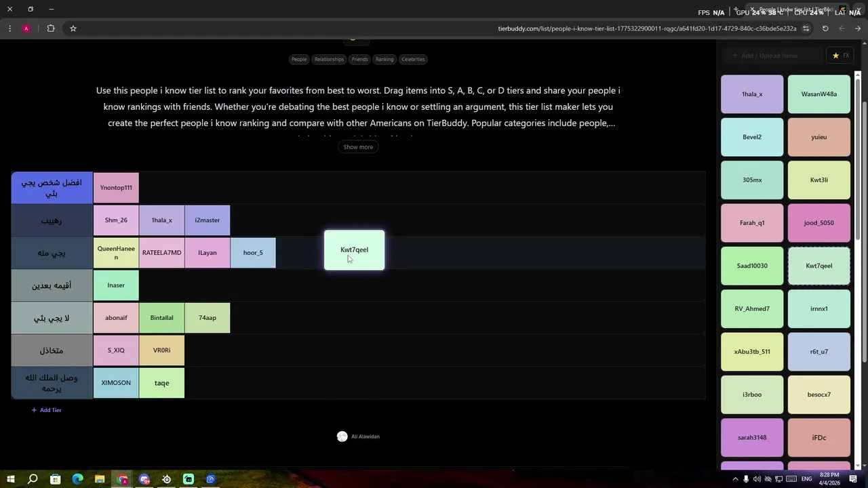Open the Ali Alawidan author link

click(x=359, y=436)
